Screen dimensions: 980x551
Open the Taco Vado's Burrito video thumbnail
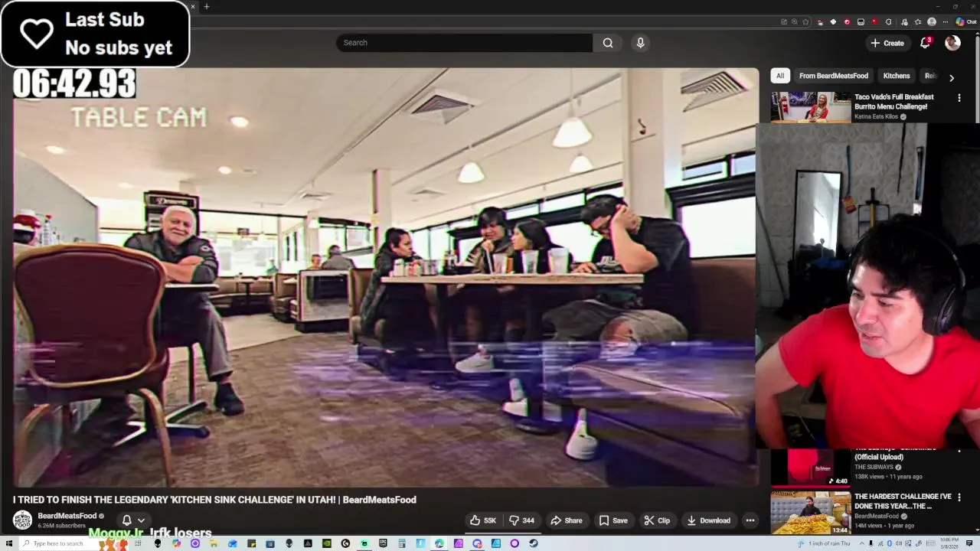point(810,107)
